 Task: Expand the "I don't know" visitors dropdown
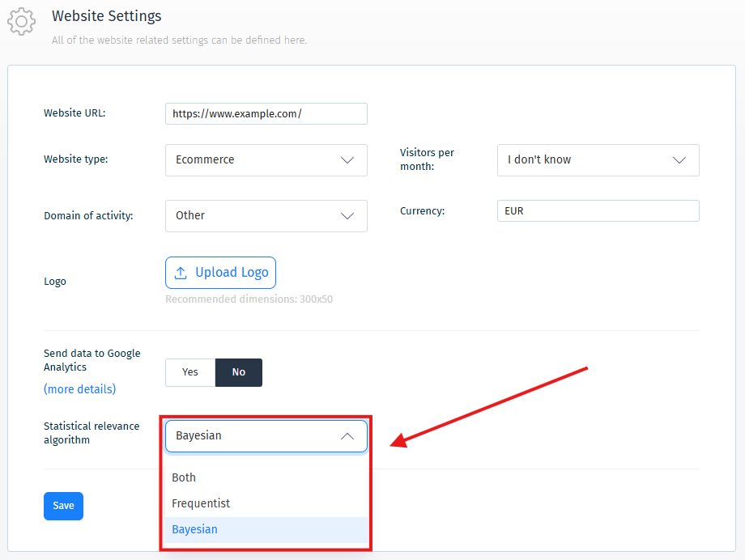coord(583,160)
